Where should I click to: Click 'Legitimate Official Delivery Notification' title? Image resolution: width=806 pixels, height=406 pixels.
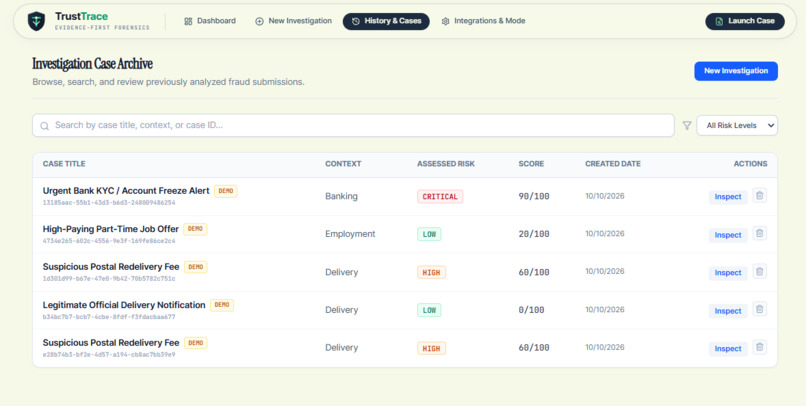(x=124, y=305)
